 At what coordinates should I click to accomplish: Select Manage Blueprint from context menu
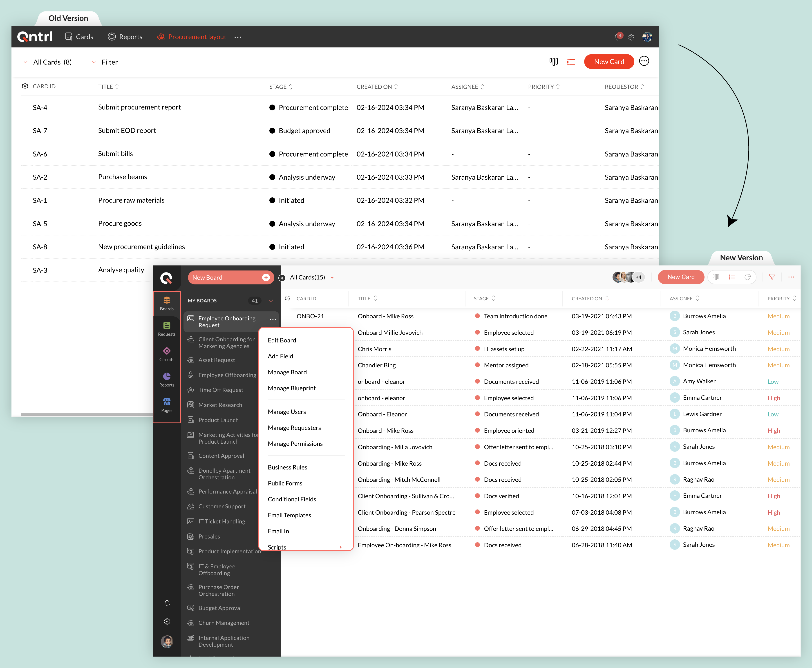291,388
